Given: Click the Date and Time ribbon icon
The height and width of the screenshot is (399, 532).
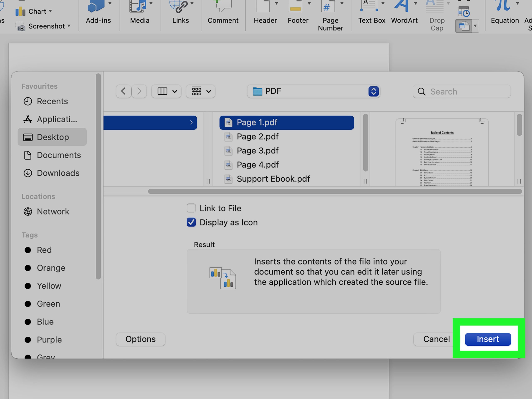Looking at the screenshot, I should click(464, 12).
